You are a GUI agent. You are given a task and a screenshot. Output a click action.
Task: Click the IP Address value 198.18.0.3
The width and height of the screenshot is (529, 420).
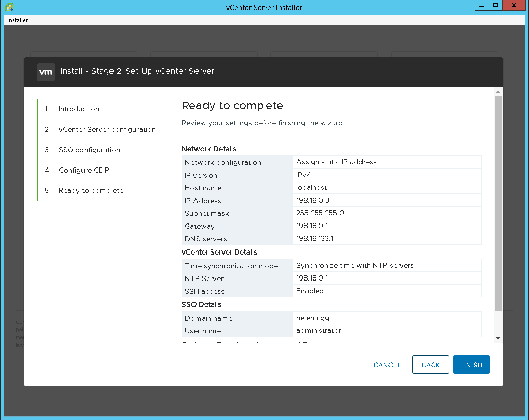click(x=313, y=201)
